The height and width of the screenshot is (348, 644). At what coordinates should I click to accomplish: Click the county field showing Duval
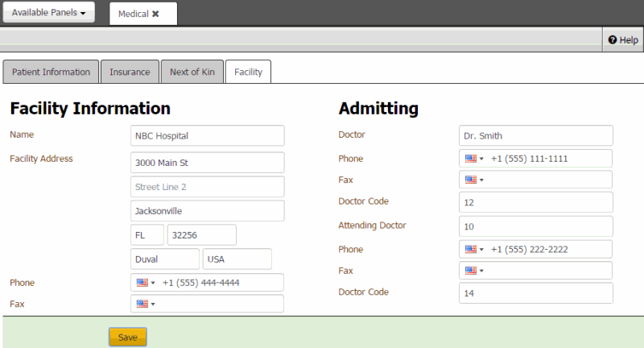[164, 259]
